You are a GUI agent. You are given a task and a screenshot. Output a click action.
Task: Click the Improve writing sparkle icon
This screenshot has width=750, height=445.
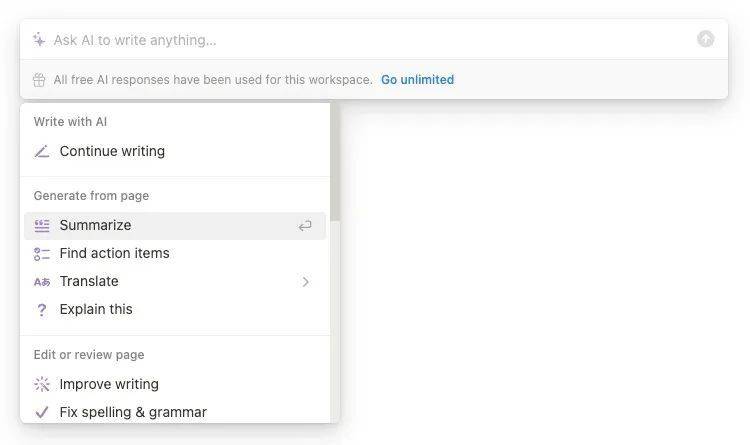pos(42,384)
